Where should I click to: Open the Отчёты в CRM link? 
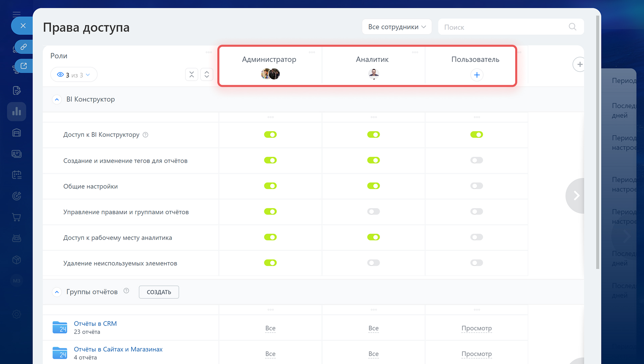(95, 324)
